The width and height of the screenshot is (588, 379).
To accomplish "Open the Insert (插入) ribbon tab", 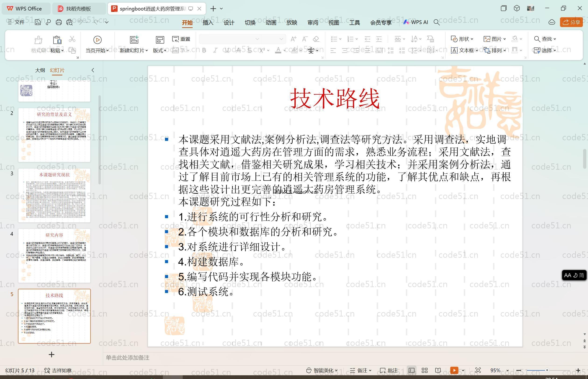I will [x=208, y=23].
